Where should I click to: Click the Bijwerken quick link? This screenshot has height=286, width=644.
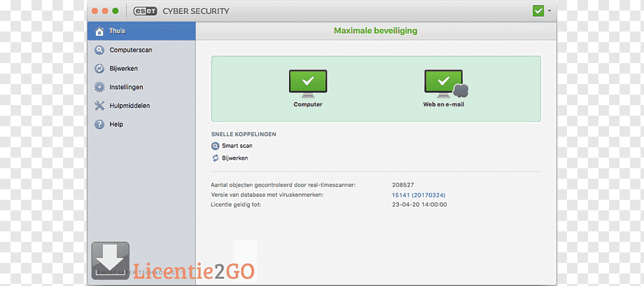[x=234, y=158]
